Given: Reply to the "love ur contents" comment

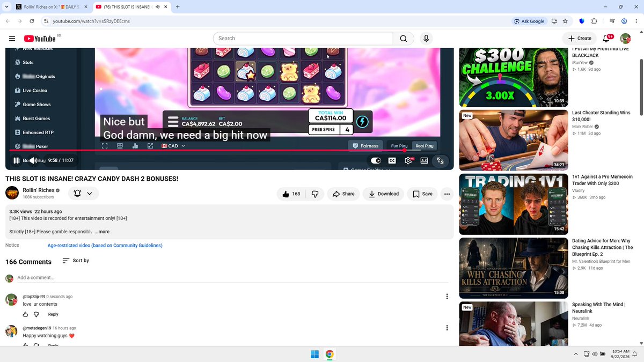Looking at the screenshot, I should (53, 314).
